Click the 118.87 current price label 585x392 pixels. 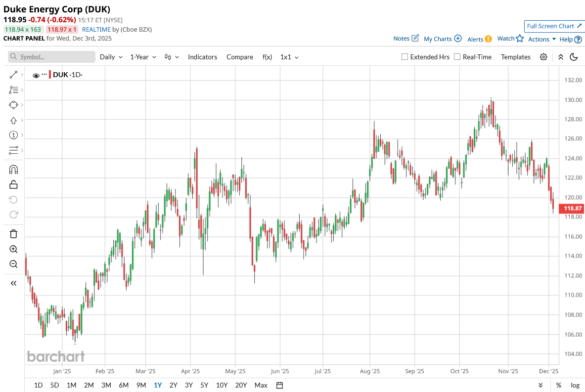click(x=572, y=209)
